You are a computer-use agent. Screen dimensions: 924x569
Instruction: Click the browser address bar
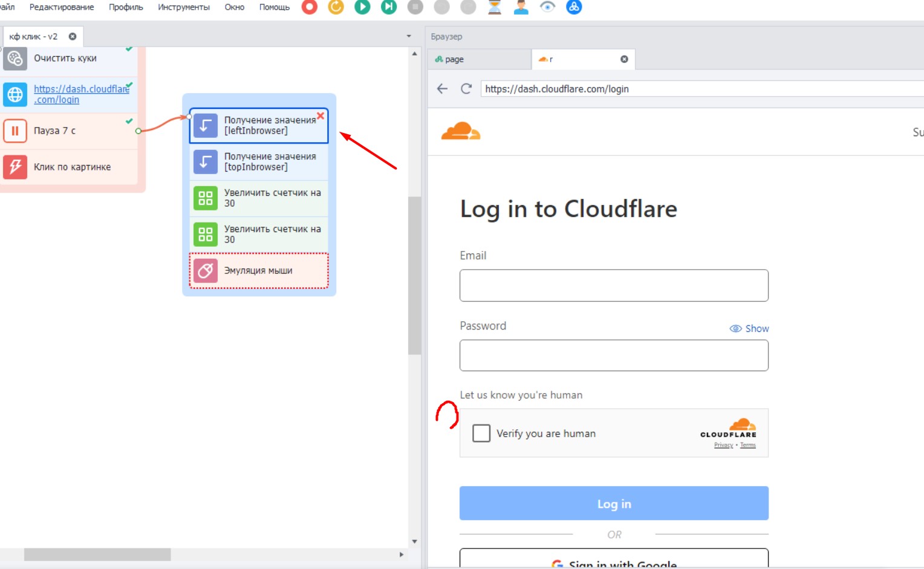[x=702, y=89]
